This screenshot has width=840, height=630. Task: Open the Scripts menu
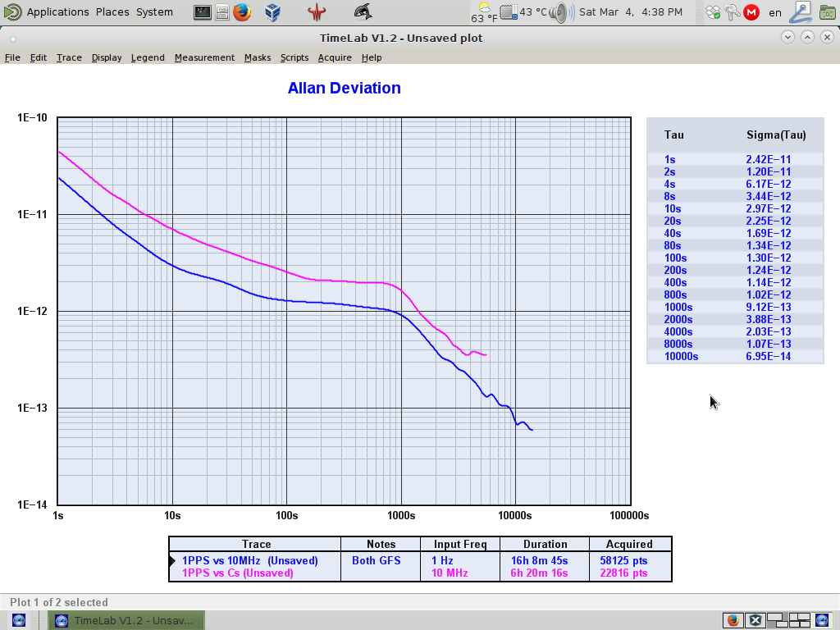tap(294, 57)
